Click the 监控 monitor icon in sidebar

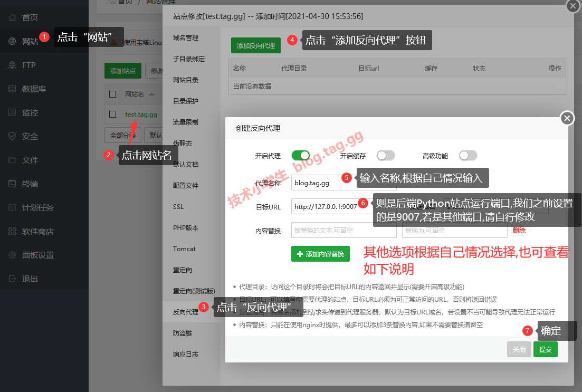[12, 112]
